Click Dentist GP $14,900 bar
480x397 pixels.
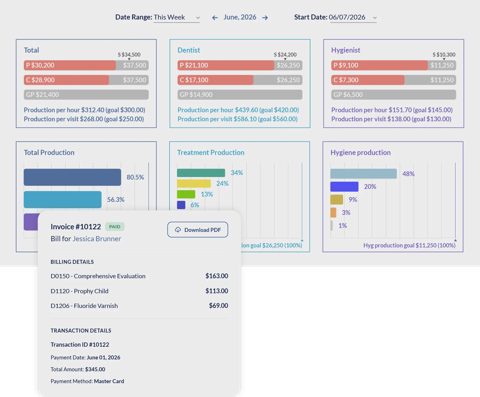click(240, 95)
